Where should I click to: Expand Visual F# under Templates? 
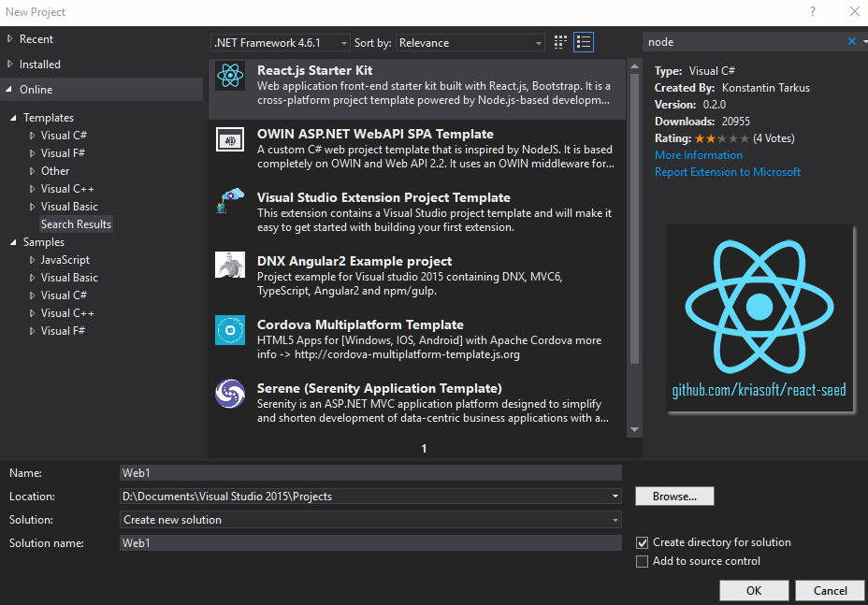coord(32,153)
